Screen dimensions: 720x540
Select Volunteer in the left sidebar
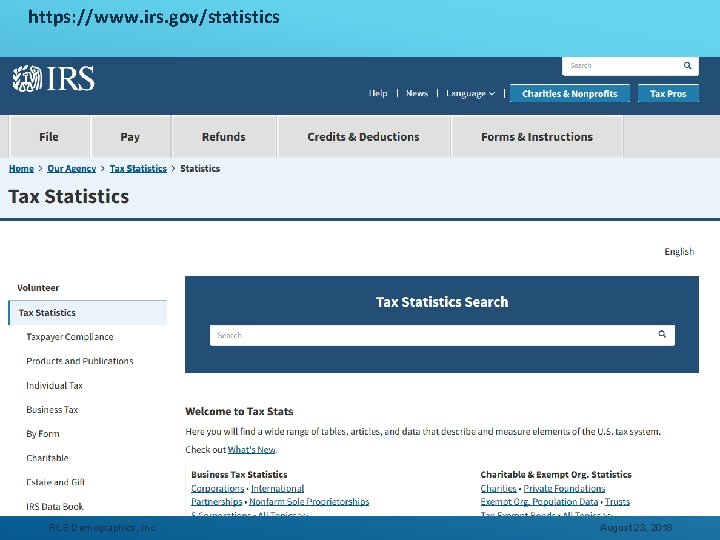tap(38, 288)
